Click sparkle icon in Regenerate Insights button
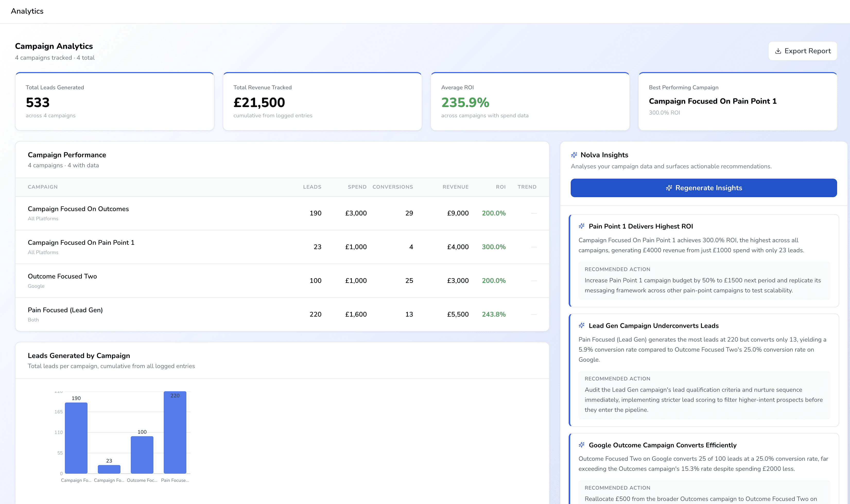 tap(669, 188)
